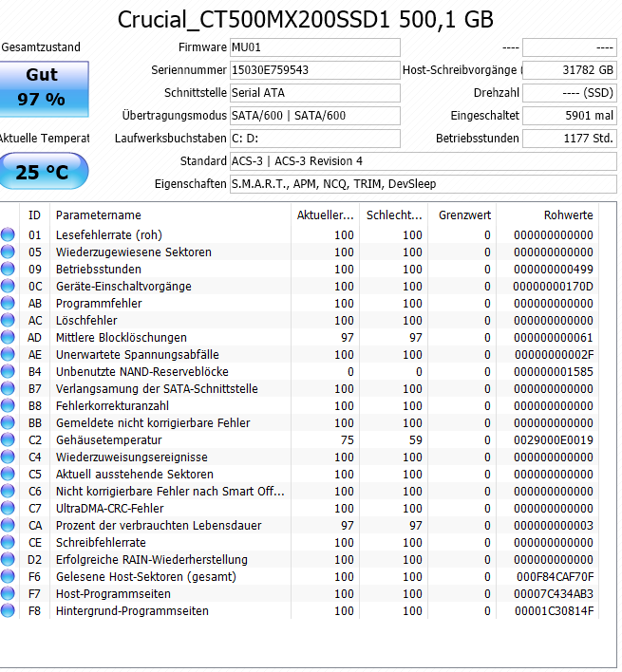This screenshot has width=622, height=672.
Task: Click the status orb for Schreibfehlerrate
Action: tap(8, 542)
